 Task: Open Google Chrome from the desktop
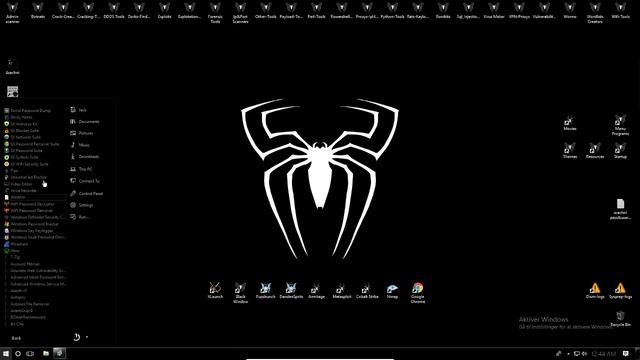point(418,293)
